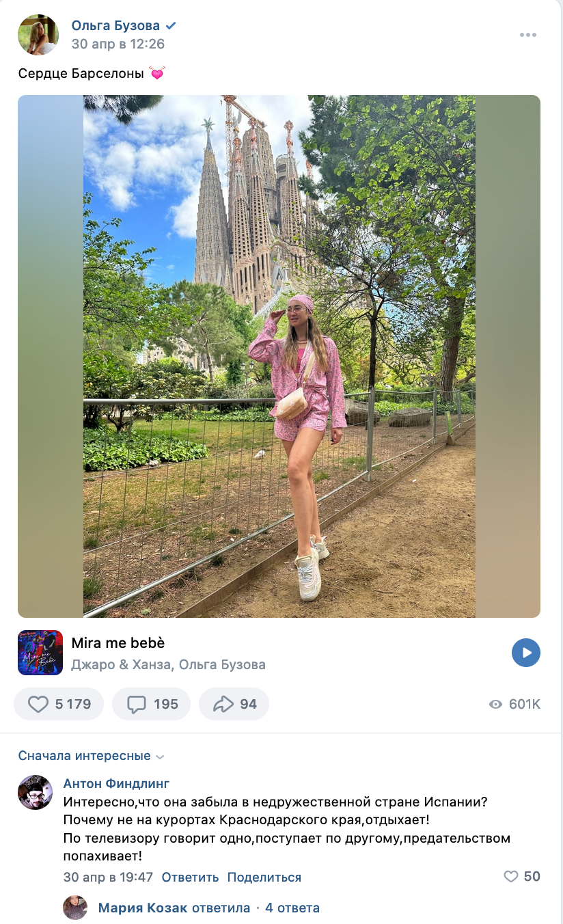Open the Антон Финдлинг commenter name

click(116, 783)
